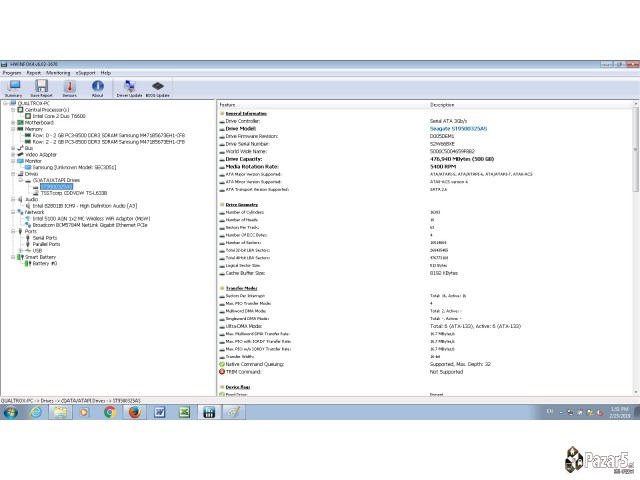Click the Feature column header

pyautogui.click(x=228, y=104)
